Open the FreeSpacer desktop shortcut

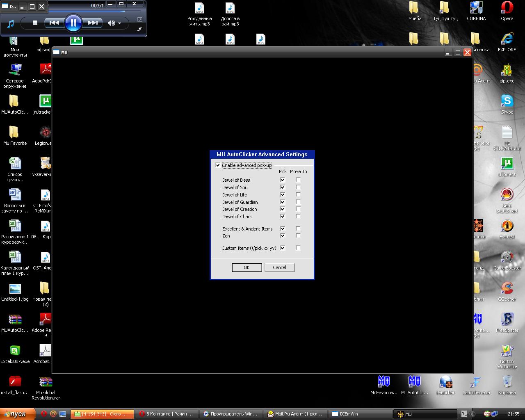507,323
